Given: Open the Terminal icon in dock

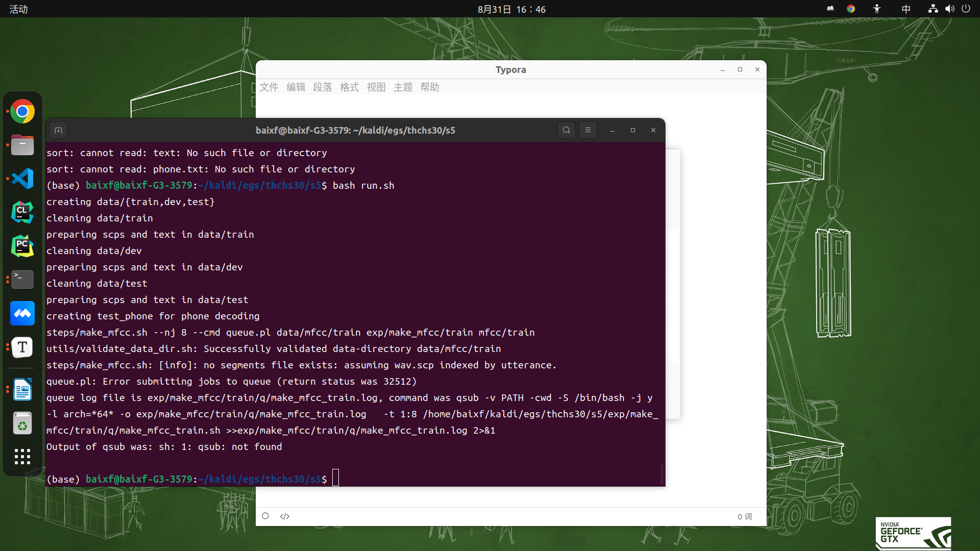Looking at the screenshot, I should coord(22,280).
